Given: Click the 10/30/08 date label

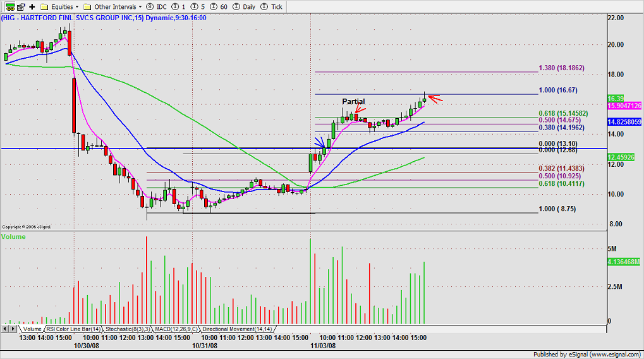Looking at the screenshot, I should [86, 346].
